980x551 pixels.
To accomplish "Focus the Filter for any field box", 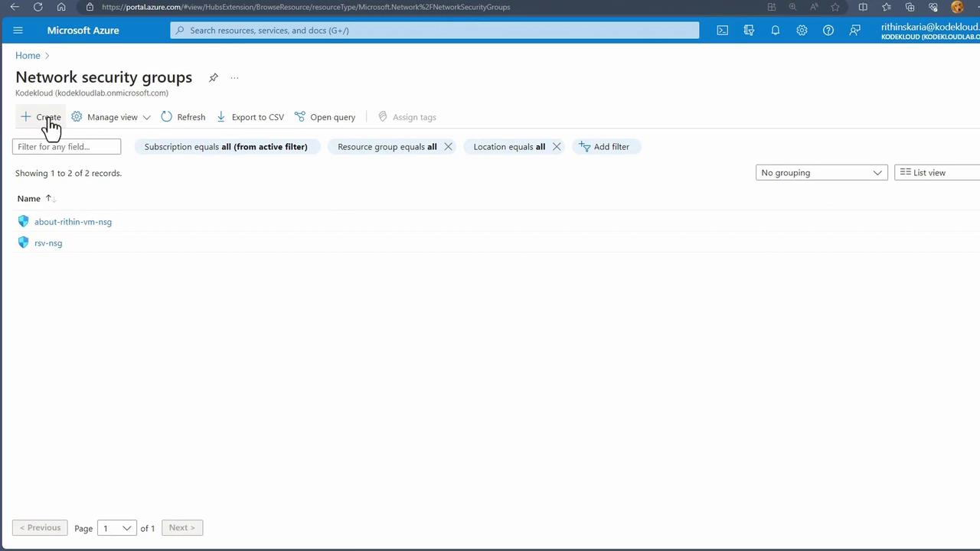I will pyautogui.click(x=67, y=147).
